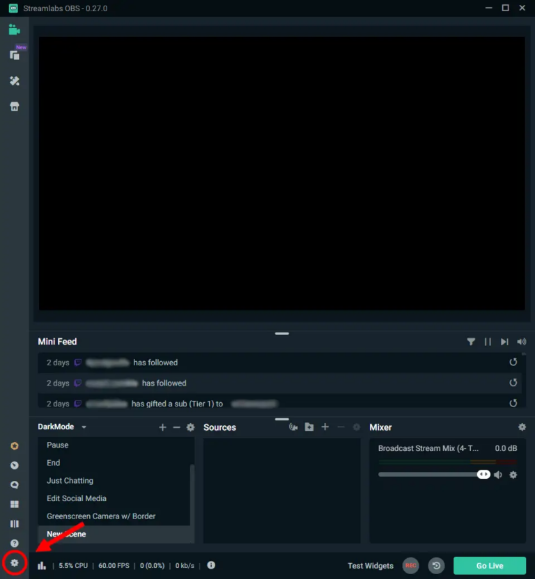
Task: Open scene transitions settings gear
Action: [191, 428]
